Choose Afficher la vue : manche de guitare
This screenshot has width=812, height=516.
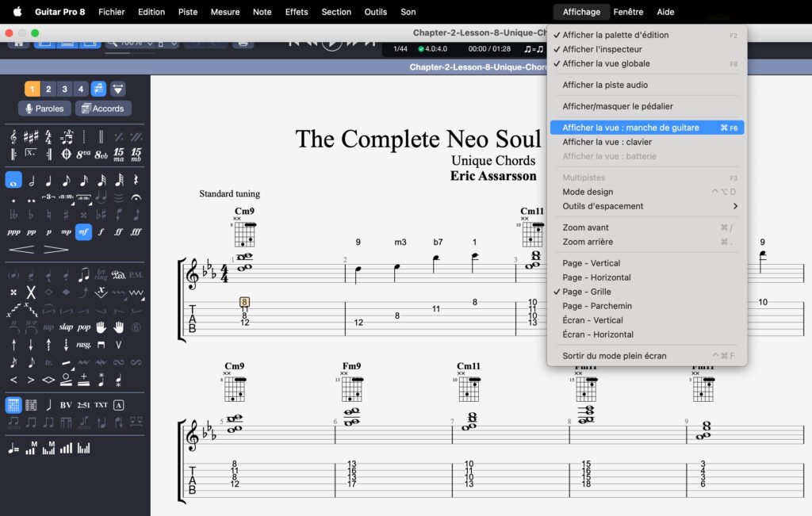pyautogui.click(x=630, y=128)
